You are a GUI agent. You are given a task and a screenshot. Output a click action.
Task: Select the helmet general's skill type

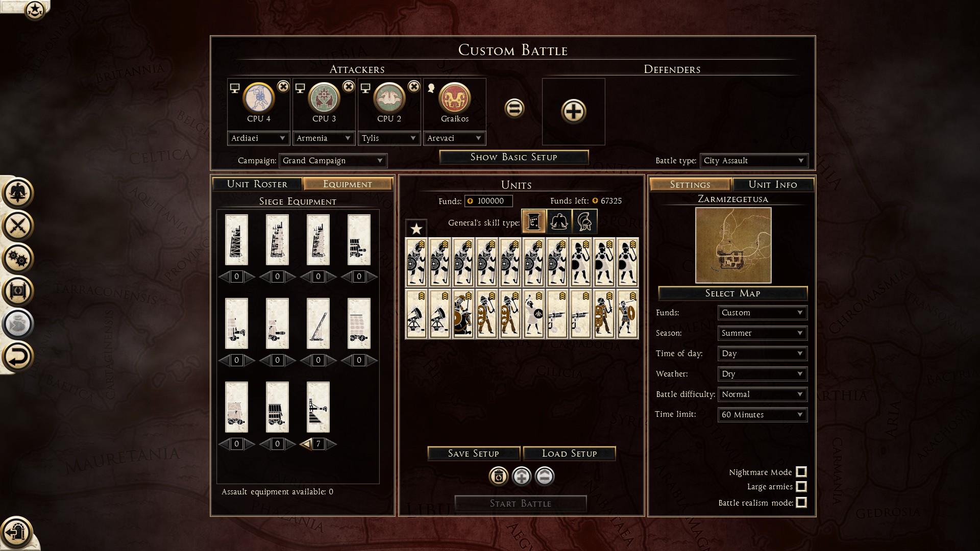pyautogui.click(x=585, y=221)
